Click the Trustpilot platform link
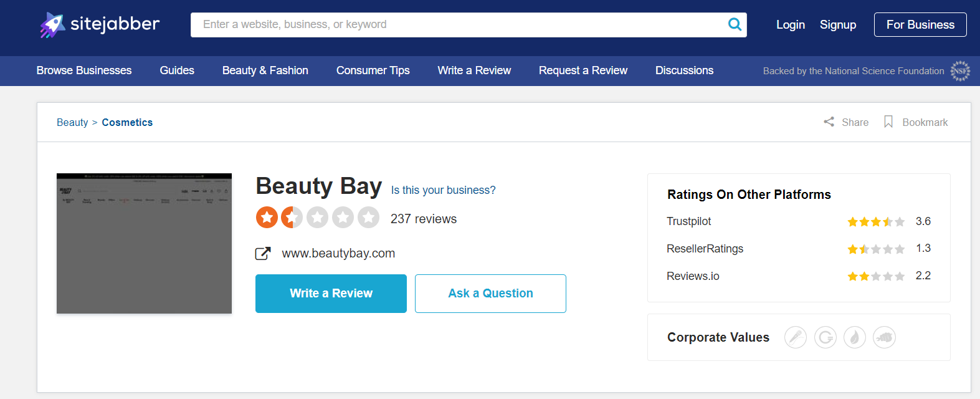Viewport: 980px width, 399px height. 688,221
